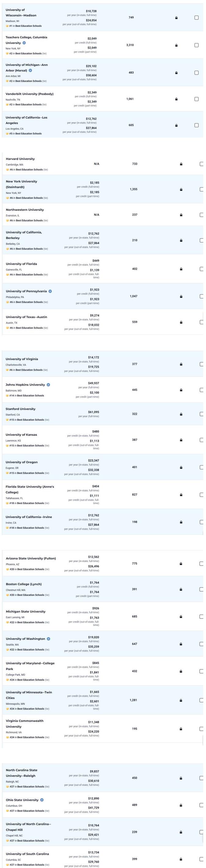Click the verified badge beside Johns Hopkins University
The height and width of the screenshot is (868, 206).
pos(48,384)
